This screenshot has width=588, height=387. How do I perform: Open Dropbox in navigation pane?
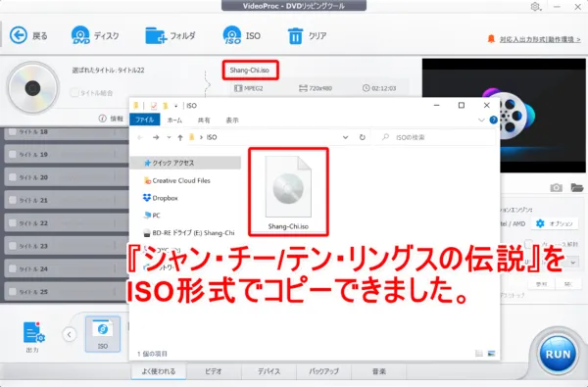[x=161, y=198]
